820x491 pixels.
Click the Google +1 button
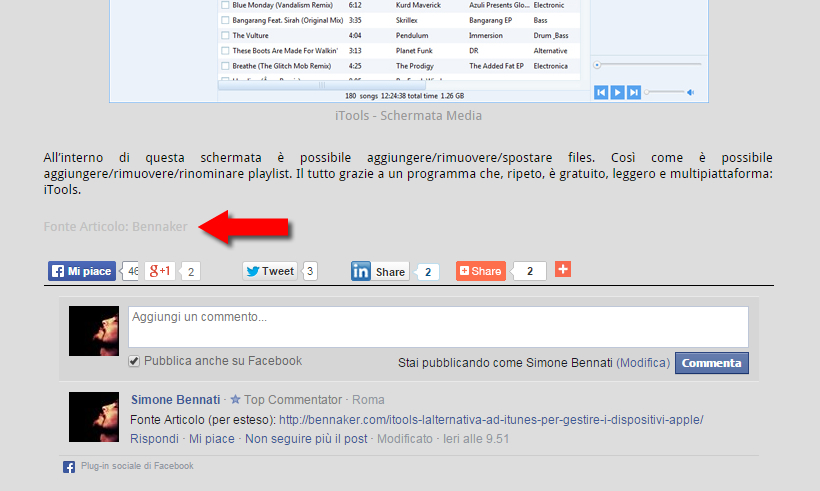click(160, 271)
